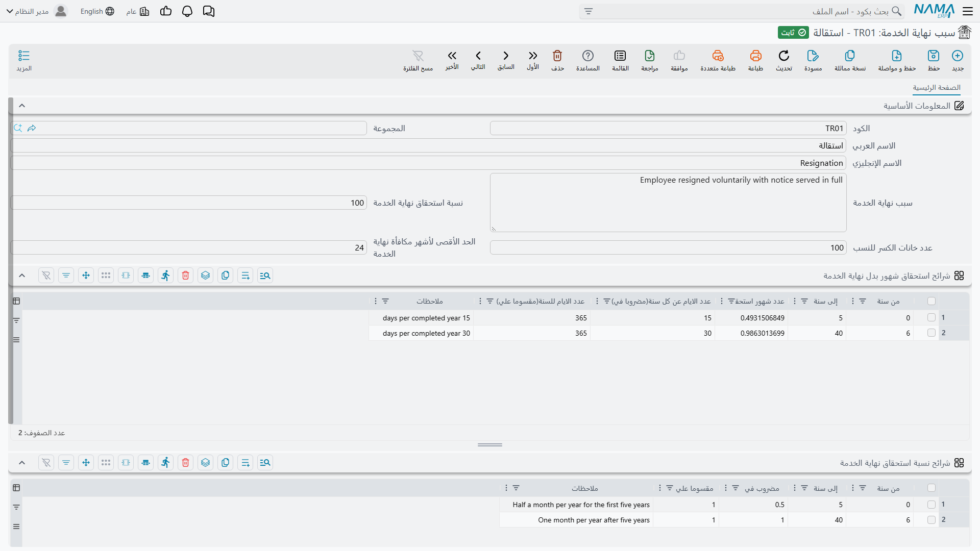The height and width of the screenshot is (551, 980).
Task: Click the horizontal splitter handle between grids
Action: [490, 445]
